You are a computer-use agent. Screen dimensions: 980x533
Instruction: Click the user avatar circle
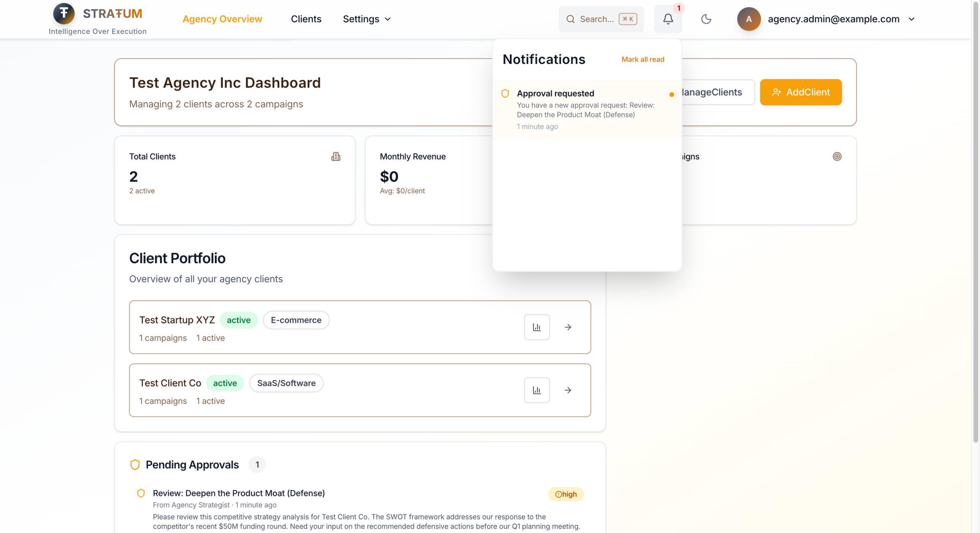[749, 19]
